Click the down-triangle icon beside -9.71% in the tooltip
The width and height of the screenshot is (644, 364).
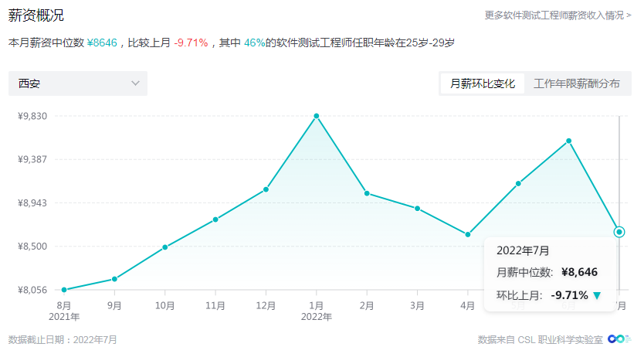597,295
